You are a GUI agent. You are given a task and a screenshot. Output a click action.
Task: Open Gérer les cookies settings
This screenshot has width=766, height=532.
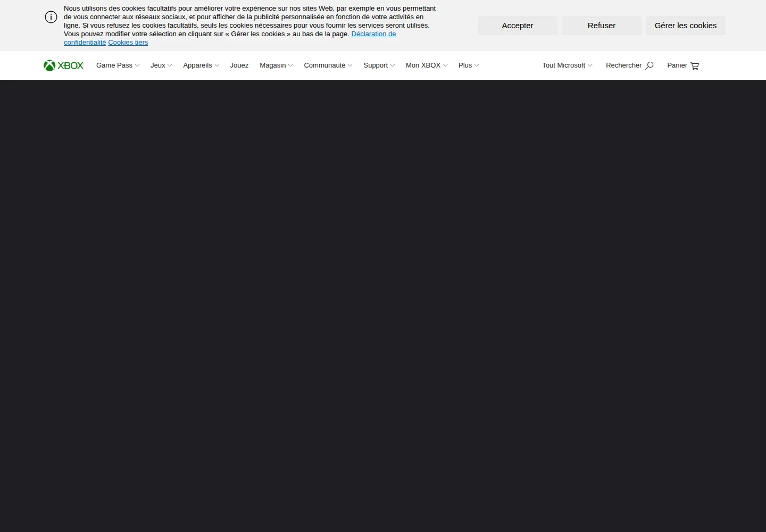click(x=686, y=26)
